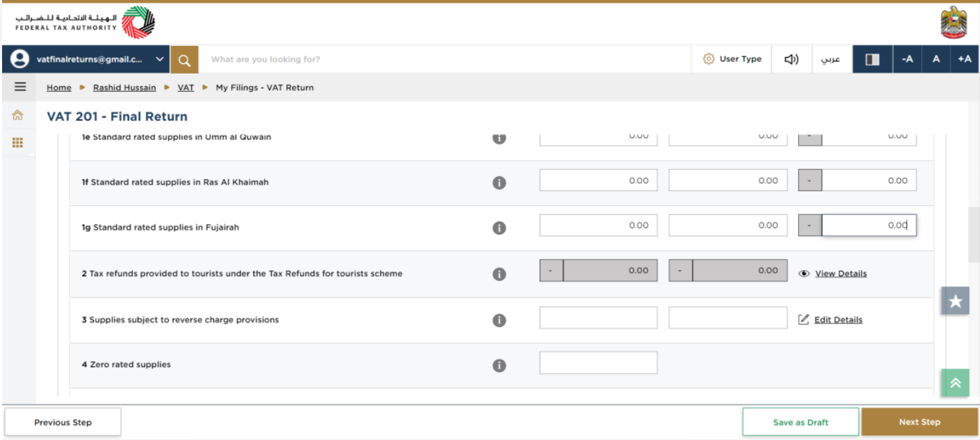Viewport: 980px width, 440px height.
Task: Click the scroll-to-top double chevron button
Action: (955, 382)
